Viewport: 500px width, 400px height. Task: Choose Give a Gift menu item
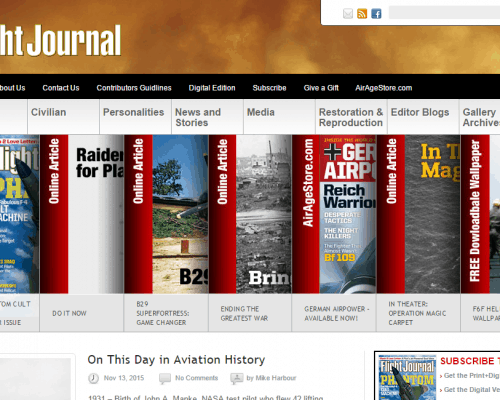click(321, 88)
